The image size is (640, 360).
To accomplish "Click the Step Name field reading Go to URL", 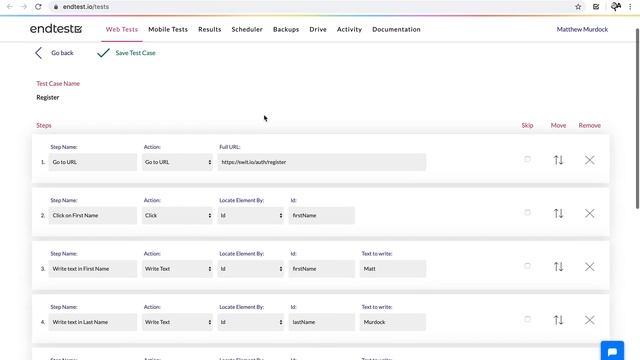I will [93, 162].
